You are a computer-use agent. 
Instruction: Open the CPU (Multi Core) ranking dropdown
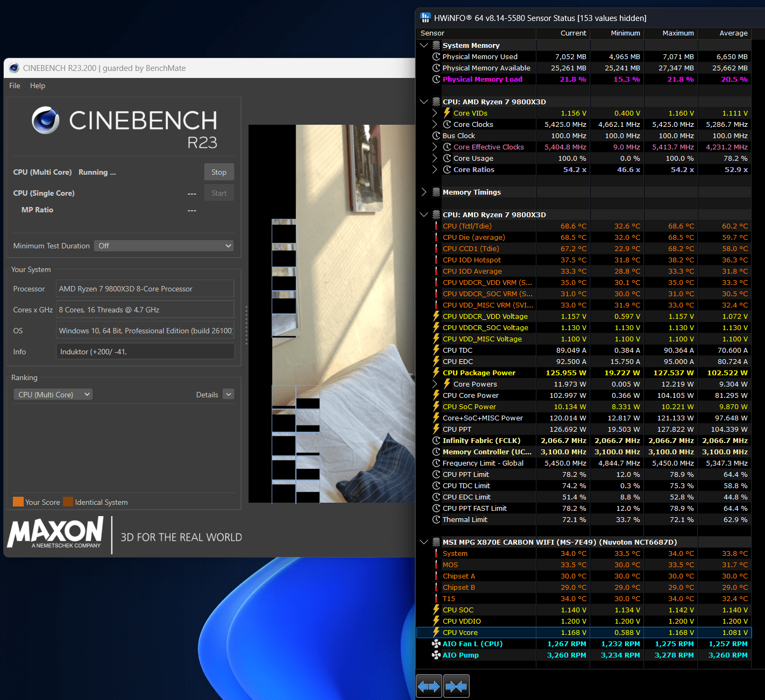(53, 395)
